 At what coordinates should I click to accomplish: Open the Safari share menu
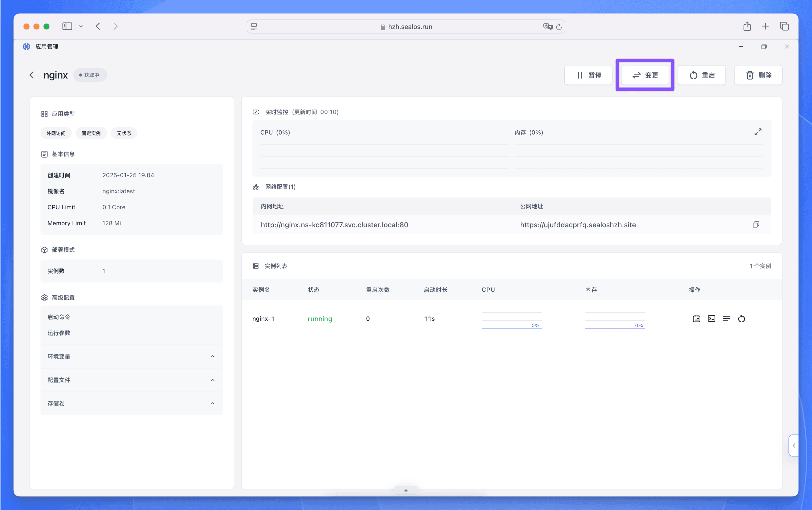(747, 26)
